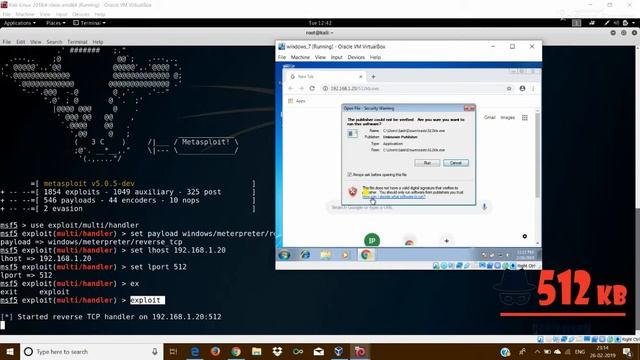Click Run in the Security Warning dialog
This screenshot has height=360, width=640.
coord(427,163)
